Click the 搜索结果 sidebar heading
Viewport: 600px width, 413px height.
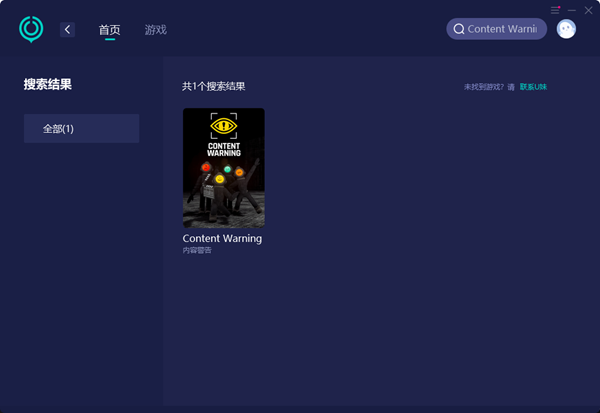(x=48, y=85)
